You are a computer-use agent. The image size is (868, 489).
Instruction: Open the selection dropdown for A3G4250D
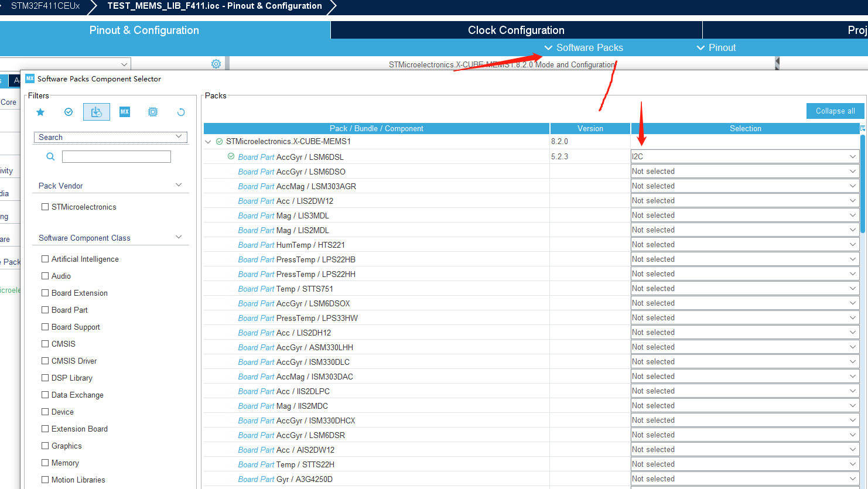(x=745, y=478)
